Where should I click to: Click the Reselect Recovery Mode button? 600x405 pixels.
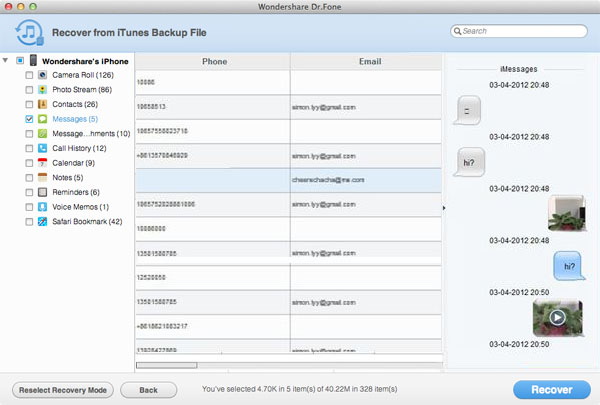tap(63, 390)
